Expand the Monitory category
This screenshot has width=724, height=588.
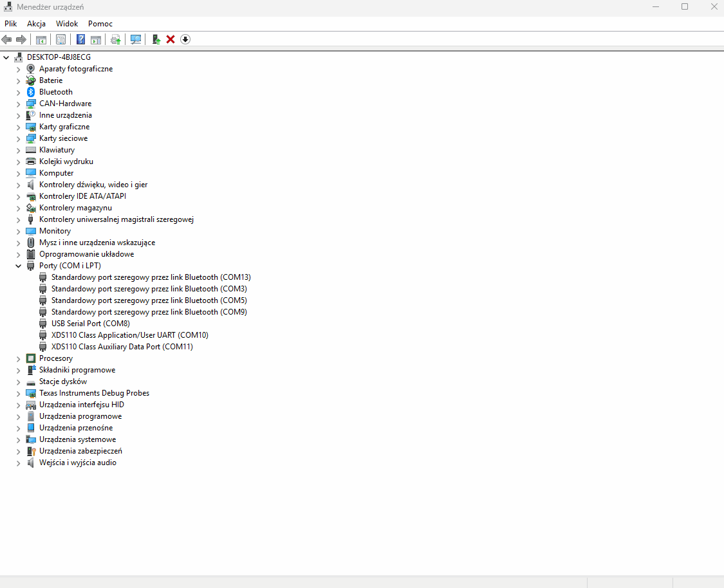[19, 231]
